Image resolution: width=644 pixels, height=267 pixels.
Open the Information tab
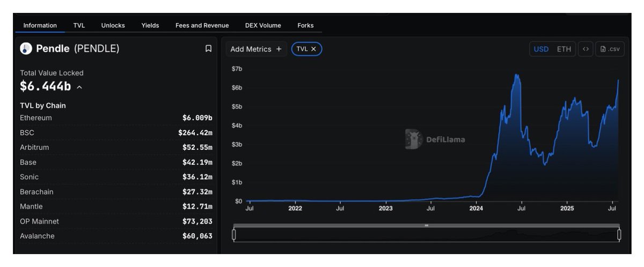coord(40,25)
